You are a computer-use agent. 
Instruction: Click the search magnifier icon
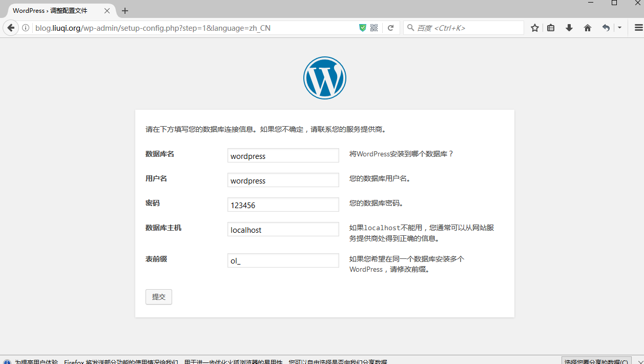click(x=410, y=28)
